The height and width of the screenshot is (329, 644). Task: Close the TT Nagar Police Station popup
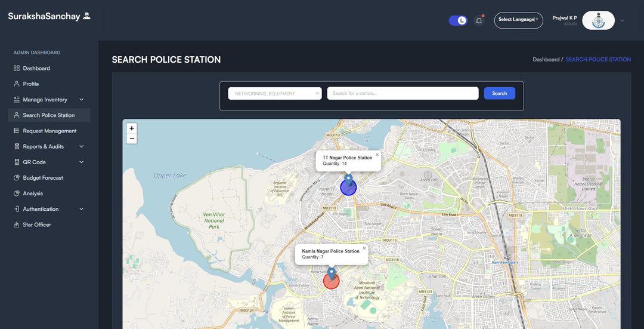tap(377, 155)
